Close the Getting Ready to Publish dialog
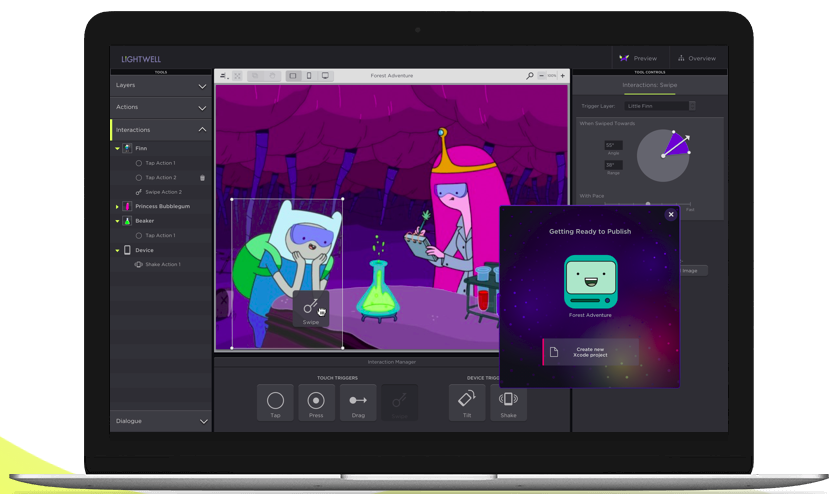The image size is (838, 494). (671, 214)
